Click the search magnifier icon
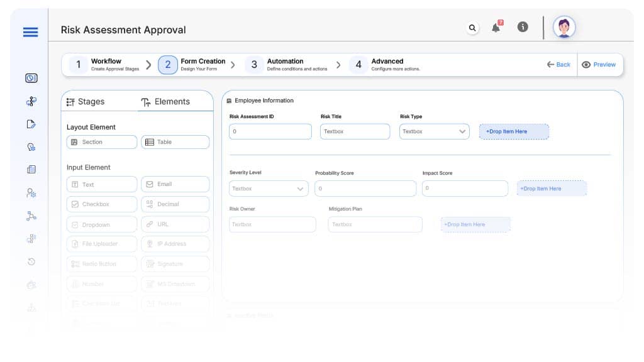The width and height of the screenshot is (644, 362). pyautogui.click(x=472, y=28)
